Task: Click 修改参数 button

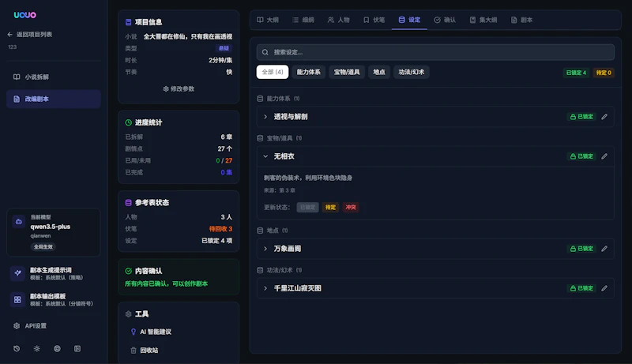Action: pos(179,88)
